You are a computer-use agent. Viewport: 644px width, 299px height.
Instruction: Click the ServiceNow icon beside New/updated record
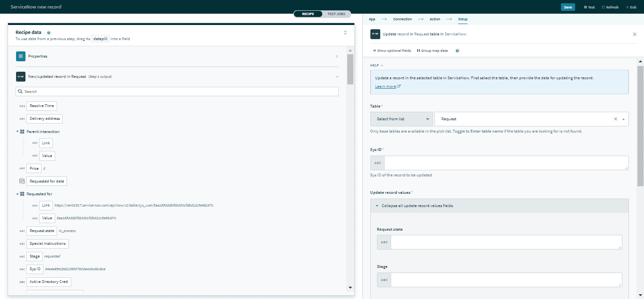click(x=21, y=76)
